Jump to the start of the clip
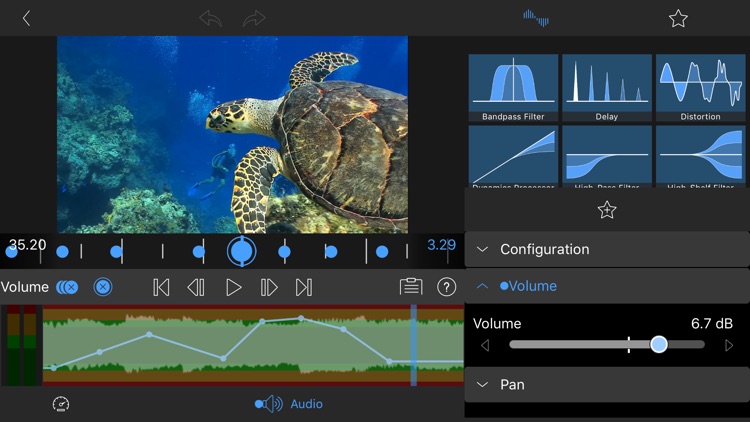Screen dimensions: 750x422 161,288
